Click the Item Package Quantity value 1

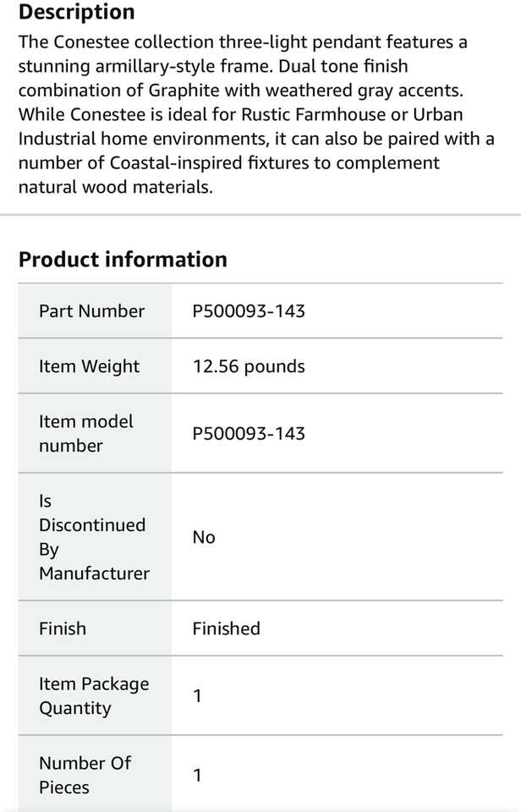197,697
